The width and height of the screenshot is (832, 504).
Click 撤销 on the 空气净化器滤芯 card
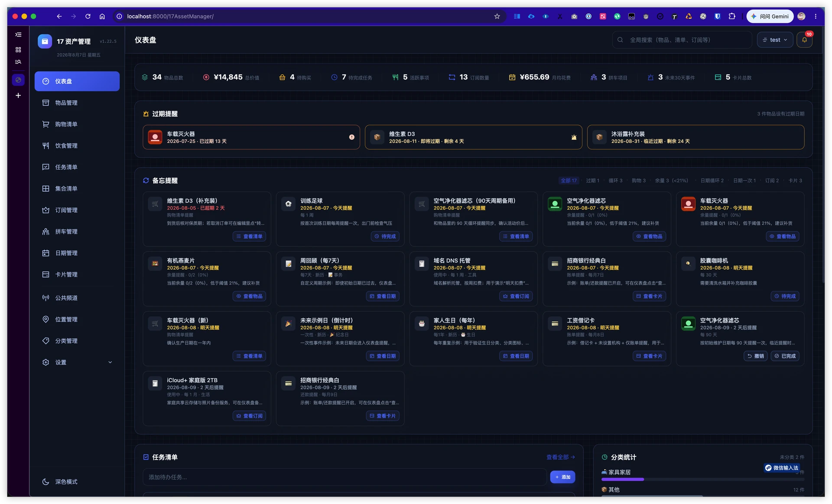click(x=756, y=356)
